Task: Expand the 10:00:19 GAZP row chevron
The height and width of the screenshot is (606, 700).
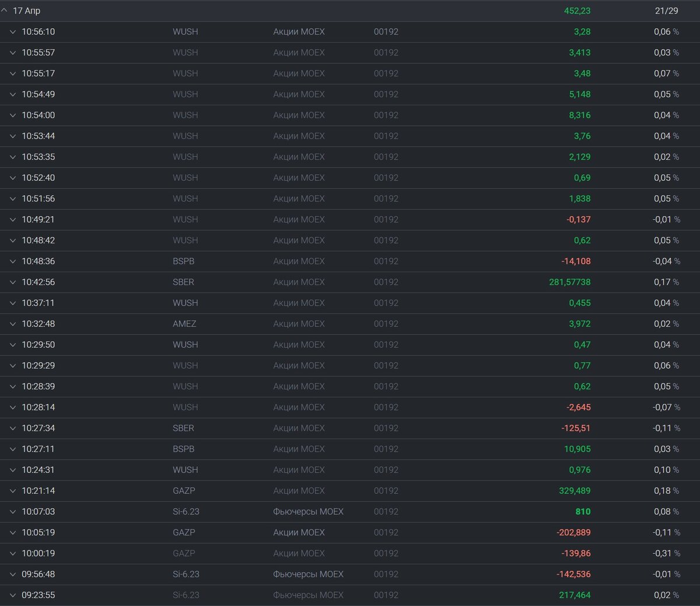Action: tap(13, 553)
